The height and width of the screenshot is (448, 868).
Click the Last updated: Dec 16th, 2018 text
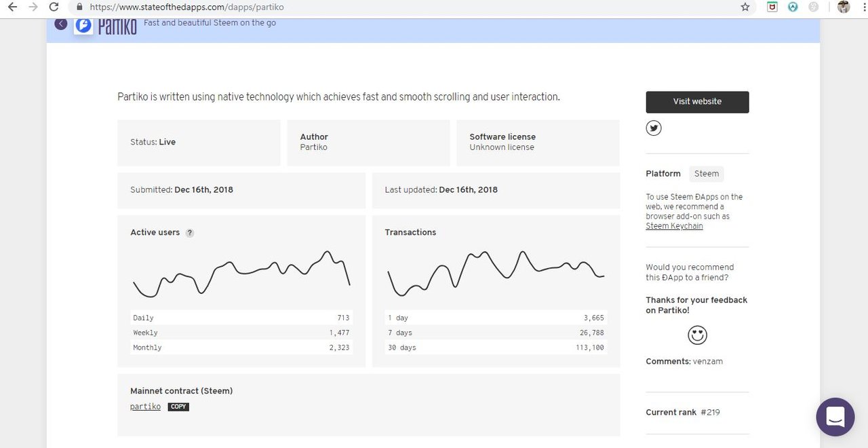(x=441, y=190)
